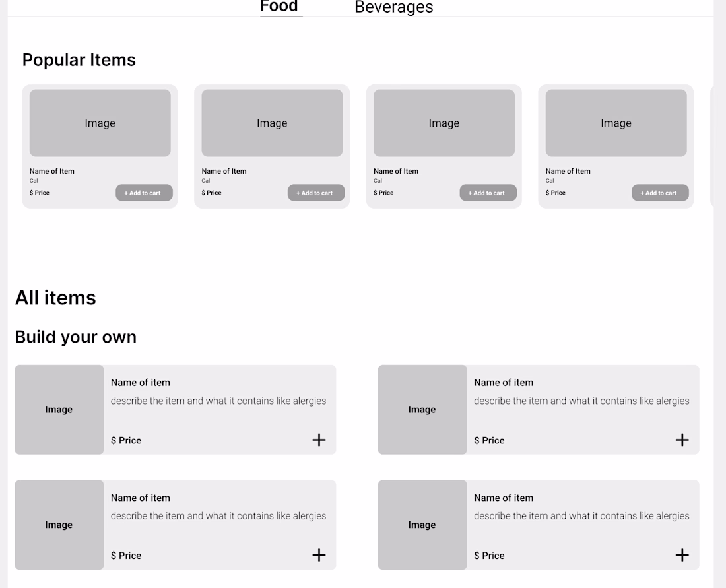Add the third popular item to cart

tap(488, 193)
